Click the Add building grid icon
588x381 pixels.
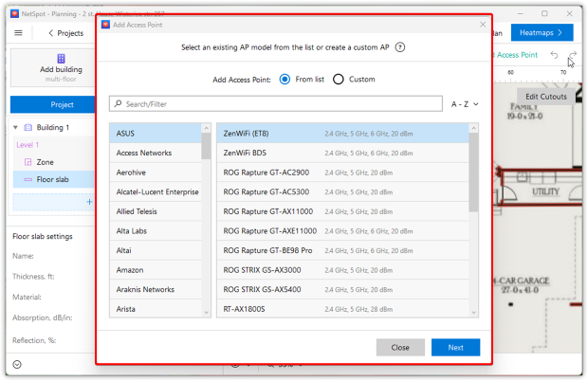[x=61, y=59]
